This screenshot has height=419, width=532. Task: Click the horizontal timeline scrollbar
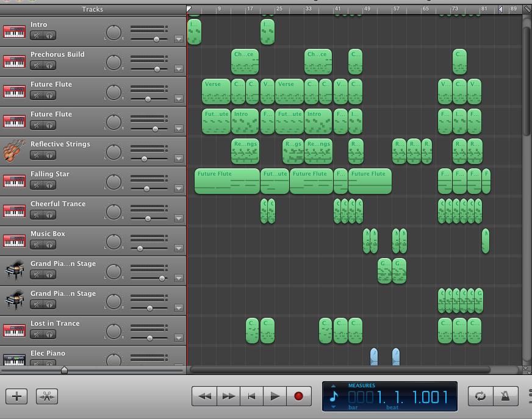click(x=340, y=370)
